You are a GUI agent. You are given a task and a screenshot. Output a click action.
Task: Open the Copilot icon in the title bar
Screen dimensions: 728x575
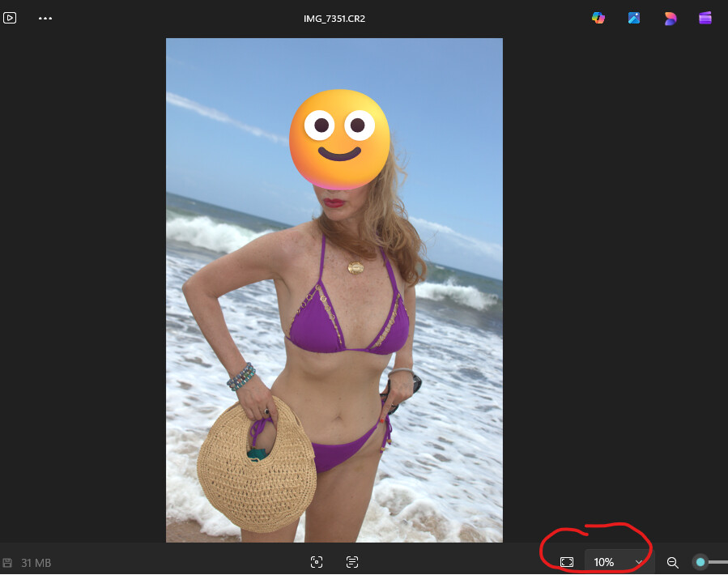pyautogui.click(x=598, y=18)
